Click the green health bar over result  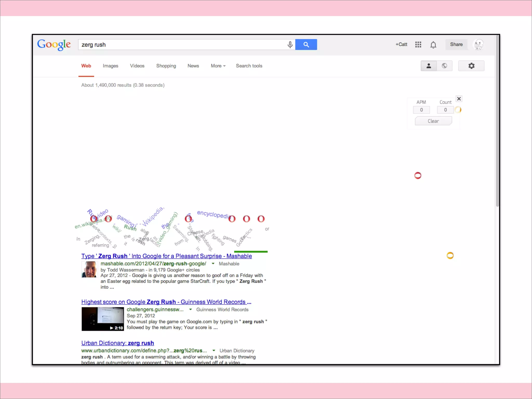pos(251,251)
